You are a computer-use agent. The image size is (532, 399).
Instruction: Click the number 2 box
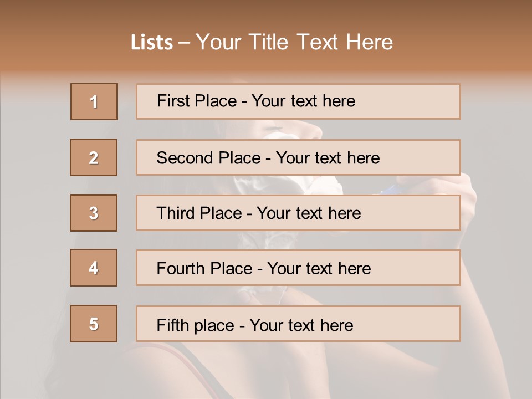coord(94,157)
